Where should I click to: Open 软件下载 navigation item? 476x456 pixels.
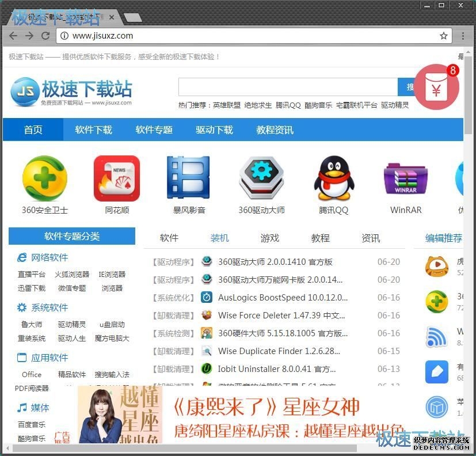(93, 130)
